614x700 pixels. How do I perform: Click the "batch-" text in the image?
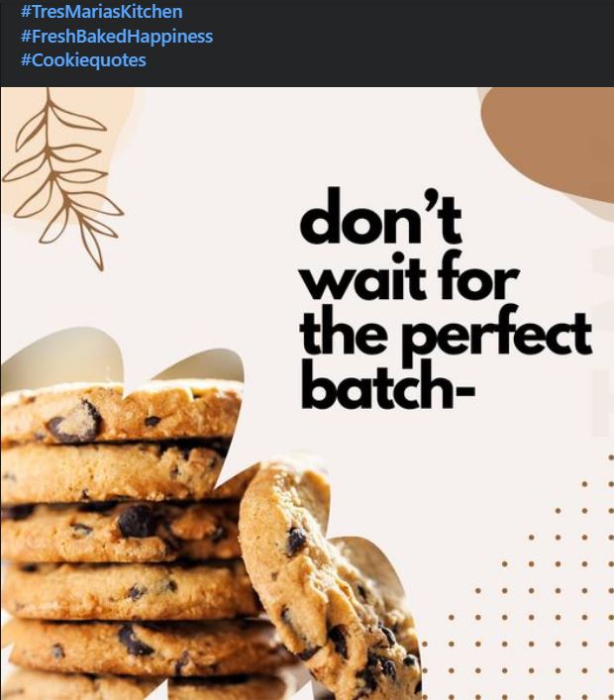tap(387, 386)
